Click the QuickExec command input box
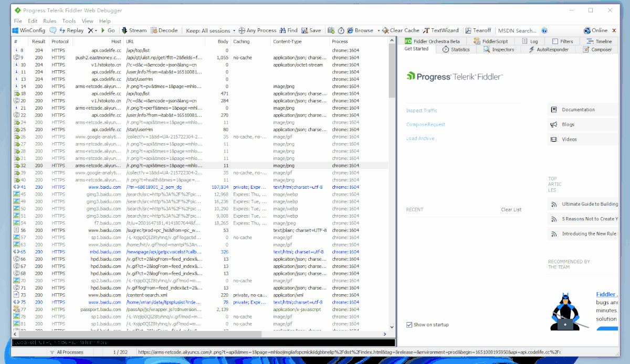 [203, 342]
